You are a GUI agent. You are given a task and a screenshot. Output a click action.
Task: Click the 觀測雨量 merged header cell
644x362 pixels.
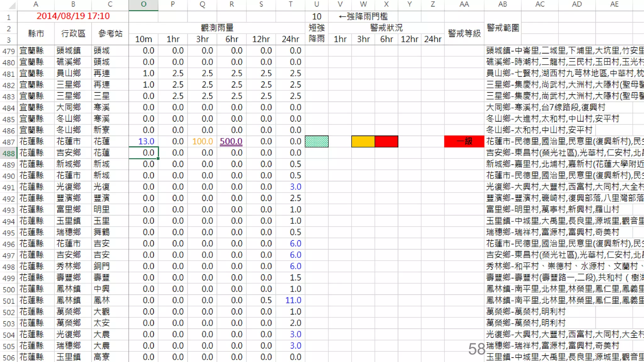pos(217,28)
